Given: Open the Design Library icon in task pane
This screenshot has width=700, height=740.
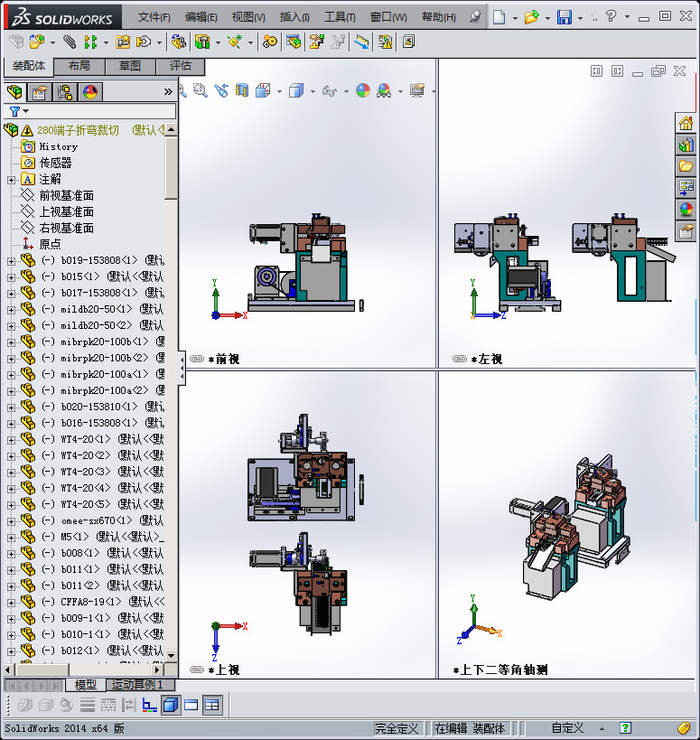Looking at the screenshot, I should [686, 145].
